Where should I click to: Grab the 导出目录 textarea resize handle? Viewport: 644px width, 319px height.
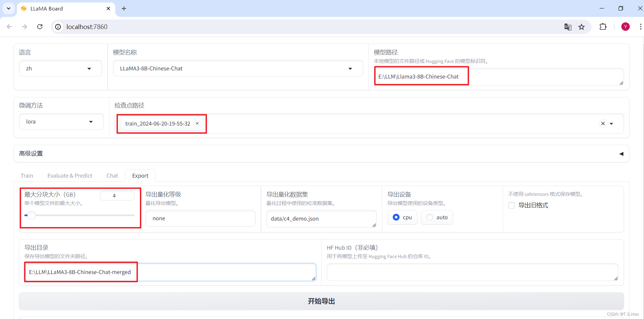314,279
